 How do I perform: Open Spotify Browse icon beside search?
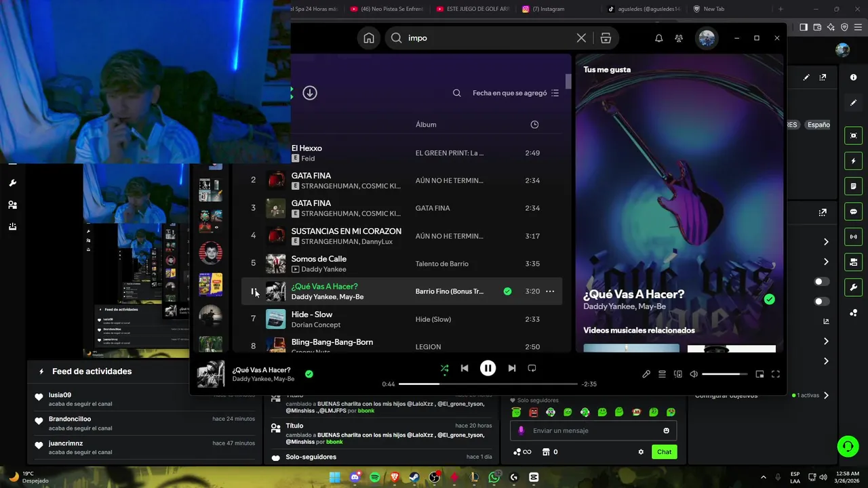[606, 38]
